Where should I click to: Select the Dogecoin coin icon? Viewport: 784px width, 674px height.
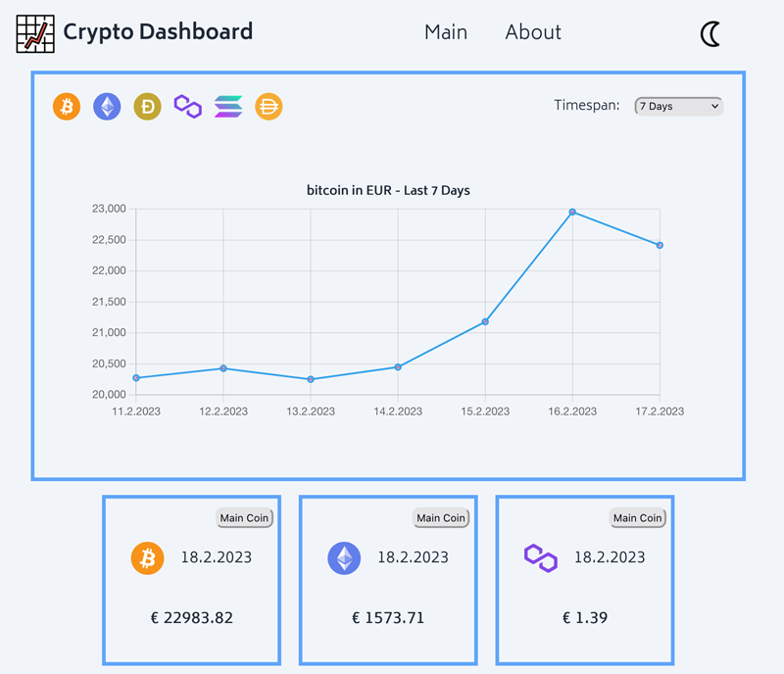coord(147,107)
